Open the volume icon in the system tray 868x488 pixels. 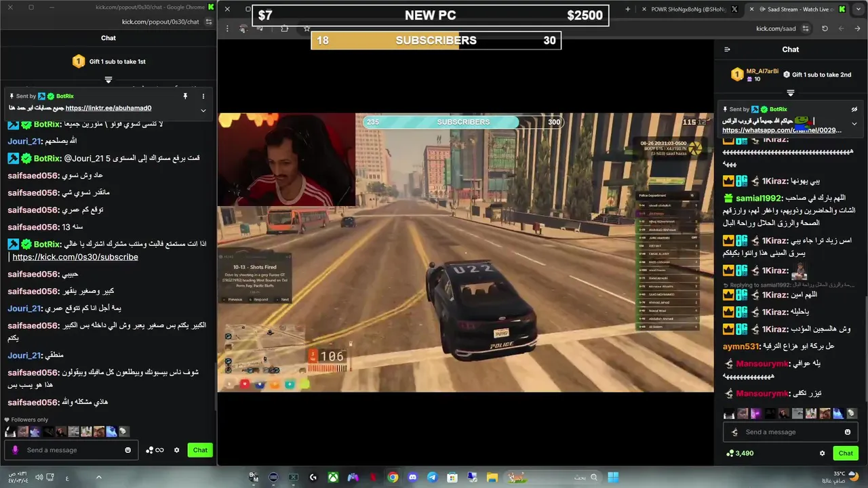(x=39, y=477)
